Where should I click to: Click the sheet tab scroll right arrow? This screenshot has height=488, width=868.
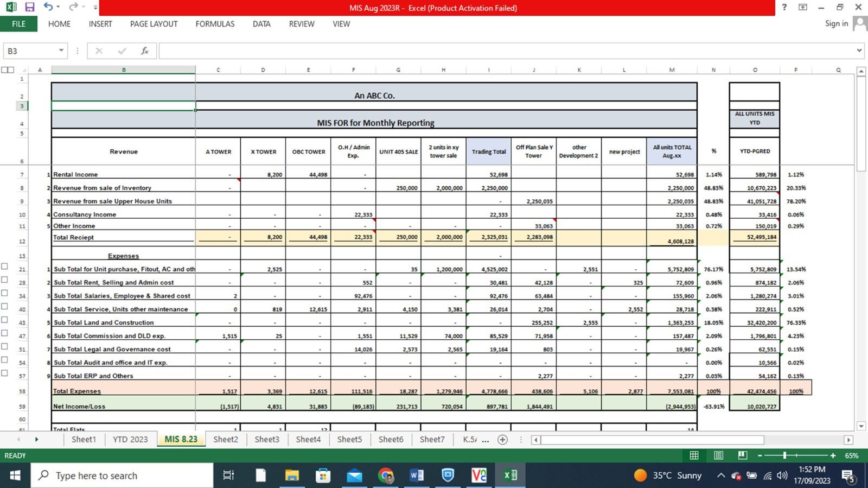(36, 439)
